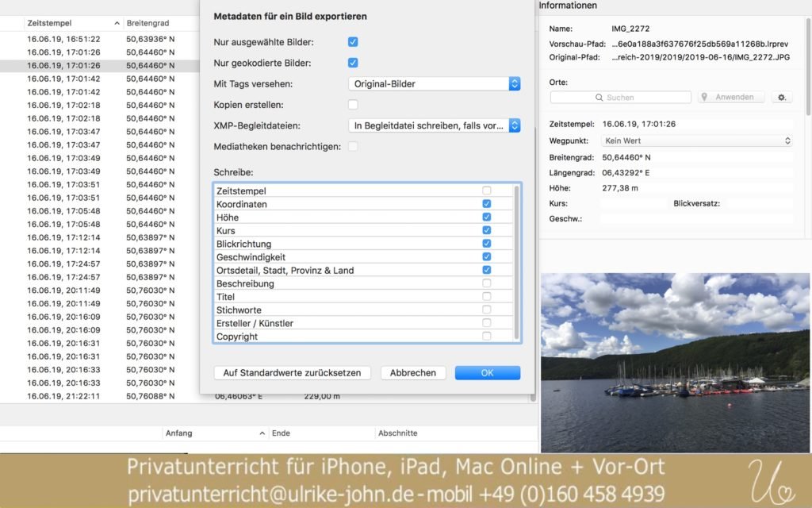This screenshot has width=812, height=508.
Task: Open the Wegpunkt dropdown showing Kein Wert
Action: (x=696, y=141)
